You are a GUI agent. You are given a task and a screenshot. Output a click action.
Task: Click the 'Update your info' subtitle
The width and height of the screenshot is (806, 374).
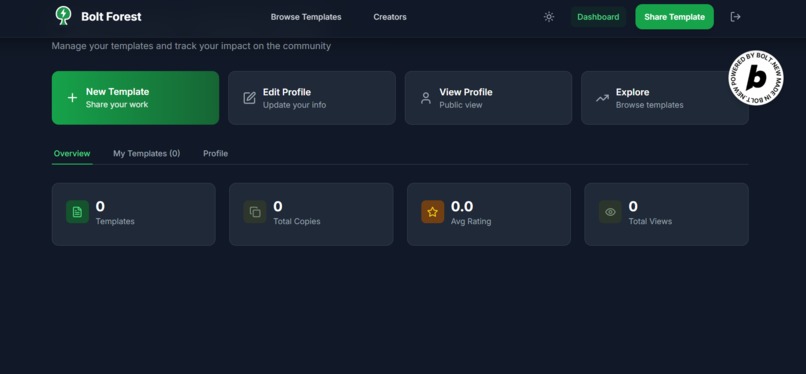[x=295, y=105]
